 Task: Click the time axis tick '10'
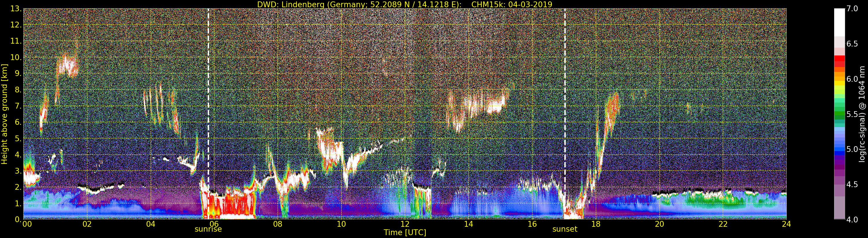(341, 224)
